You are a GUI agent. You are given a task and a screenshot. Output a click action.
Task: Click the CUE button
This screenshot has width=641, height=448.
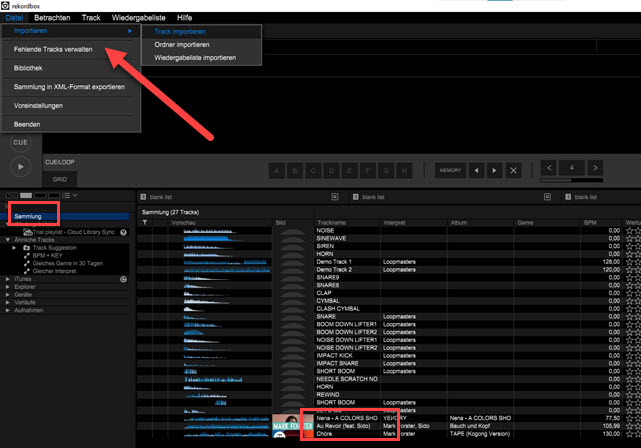[20, 143]
